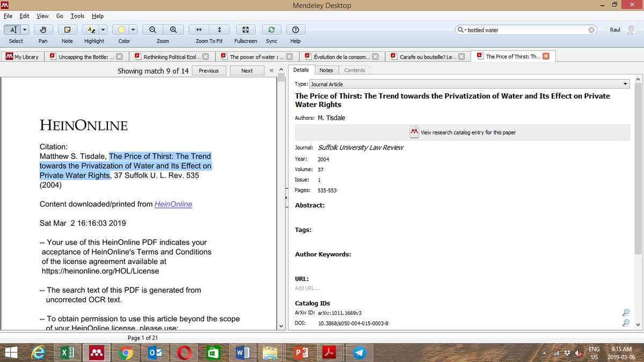The width and height of the screenshot is (644, 362).
Task: Switch to The power of water tab
Action: pyautogui.click(x=257, y=56)
